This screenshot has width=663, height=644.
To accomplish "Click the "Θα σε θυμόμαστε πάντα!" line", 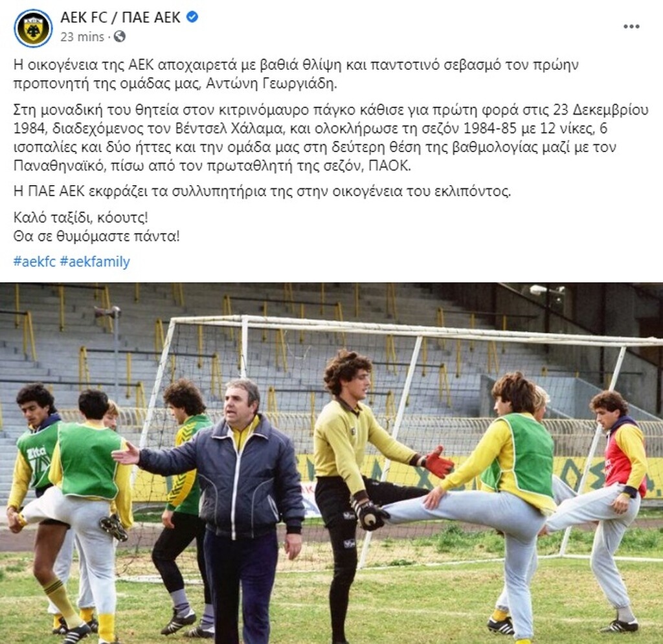I will [96, 236].
